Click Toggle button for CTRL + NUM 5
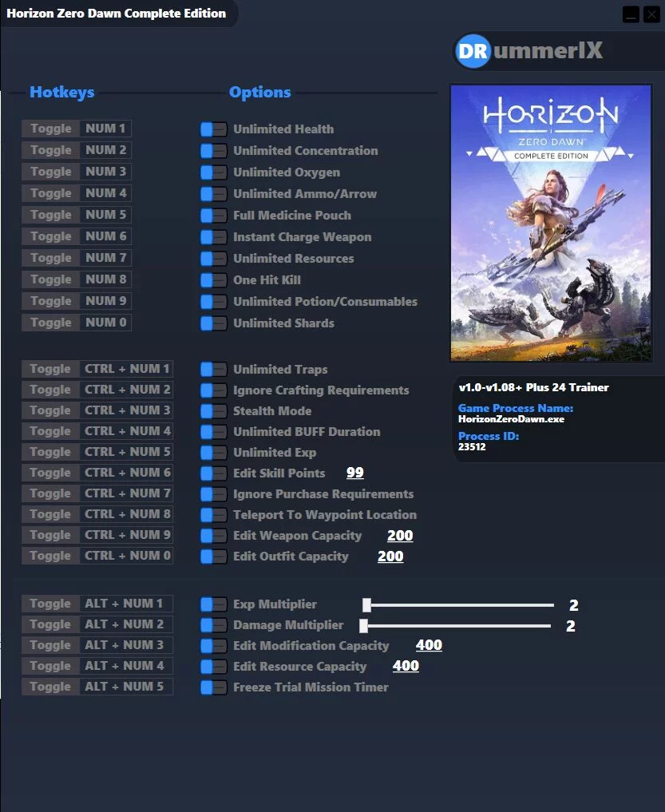Screen dimensions: 665x812 pos(50,452)
